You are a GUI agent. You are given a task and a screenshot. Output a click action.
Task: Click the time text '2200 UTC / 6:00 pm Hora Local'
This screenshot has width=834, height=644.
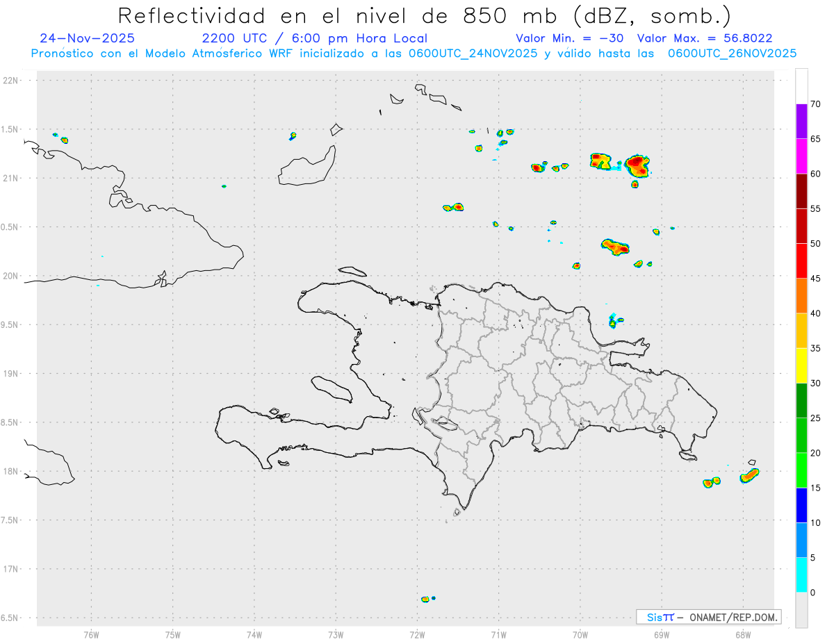click(314, 38)
